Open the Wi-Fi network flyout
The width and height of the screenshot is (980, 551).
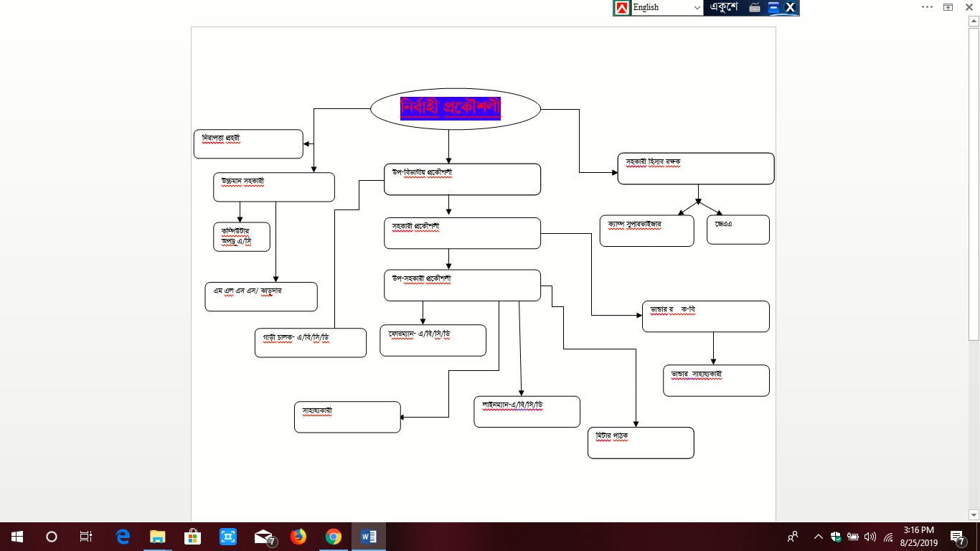(x=888, y=537)
